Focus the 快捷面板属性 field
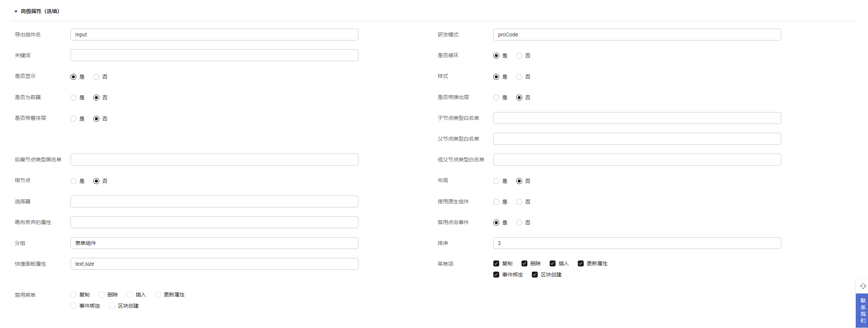Image resolution: width=868 pixels, height=328 pixels. tap(214, 264)
